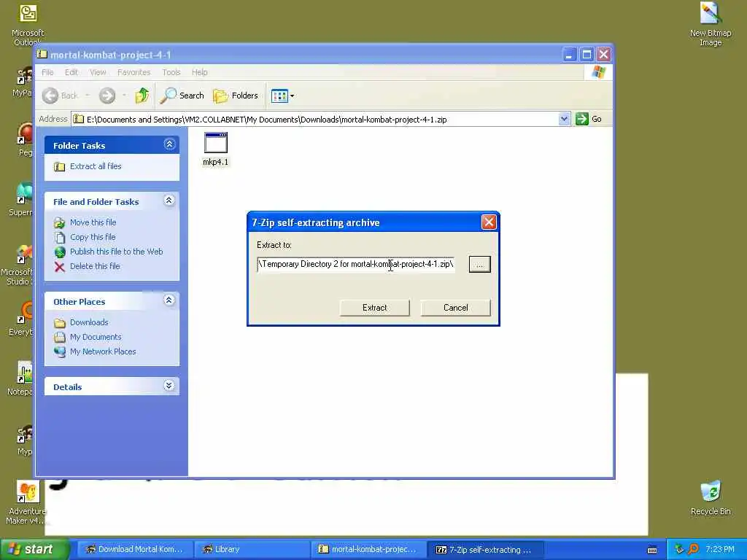Click the Forward arrow toolbar button

click(x=107, y=96)
